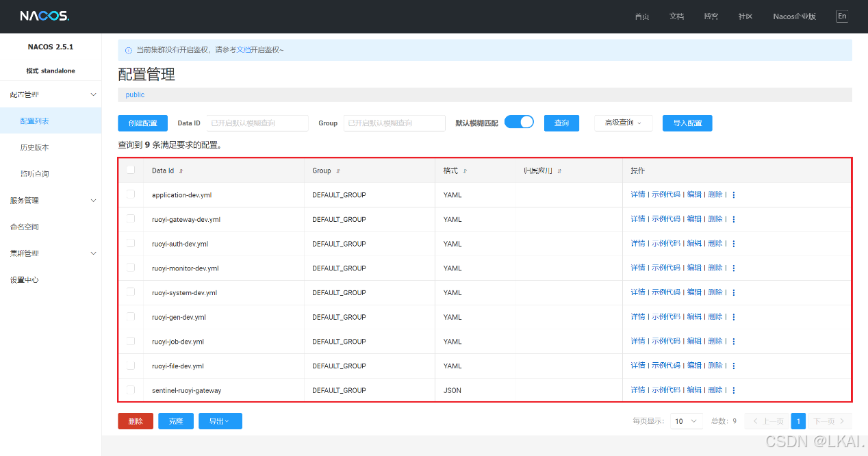Open 详情 for ruoyi-system-dev.yml
The height and width of the screenshot is (456, 868).
click(x=638, y=292)
